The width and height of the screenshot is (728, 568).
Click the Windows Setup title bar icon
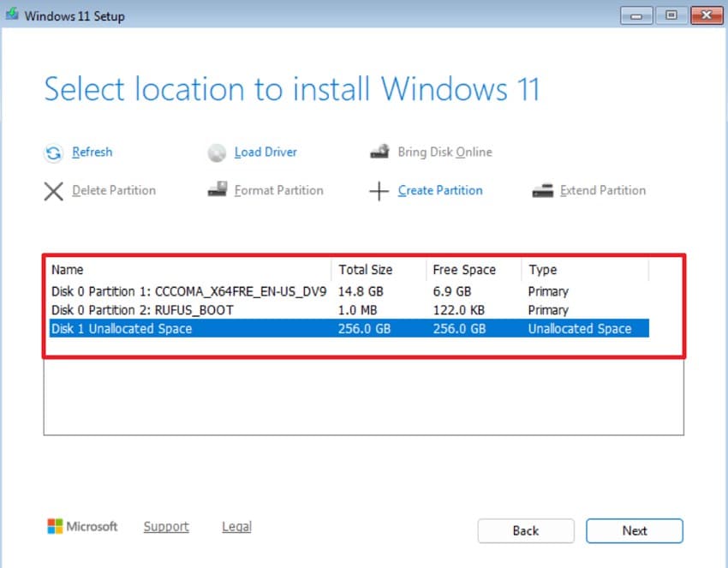[x=12, y=14]
